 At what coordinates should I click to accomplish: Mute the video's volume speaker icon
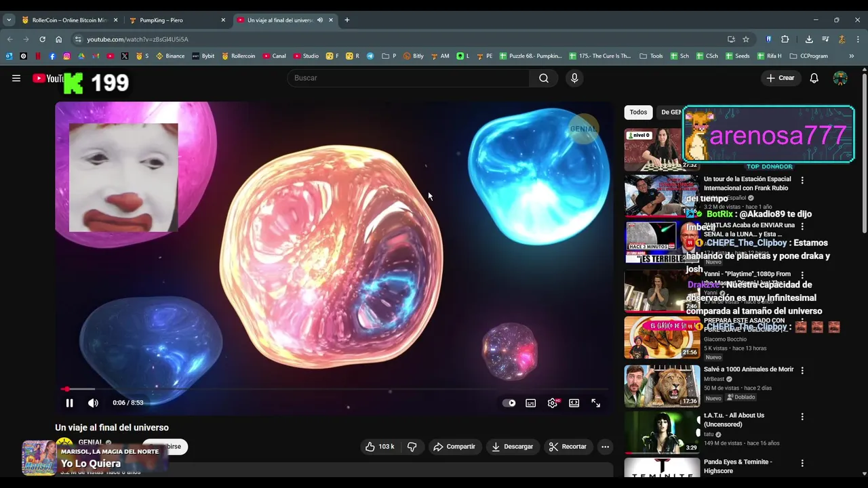[93, 403]
